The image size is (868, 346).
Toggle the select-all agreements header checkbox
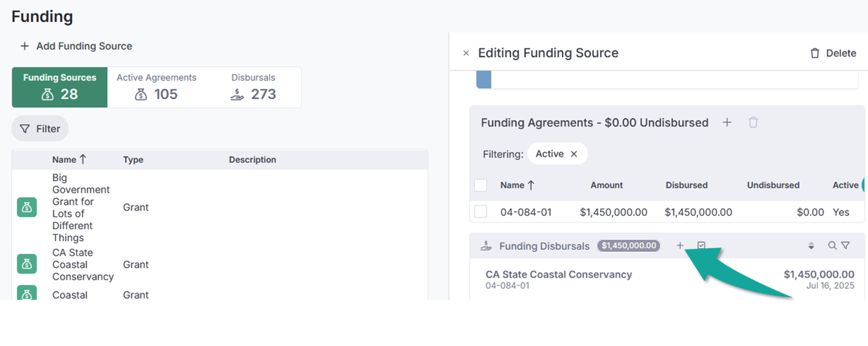[481, 185]
